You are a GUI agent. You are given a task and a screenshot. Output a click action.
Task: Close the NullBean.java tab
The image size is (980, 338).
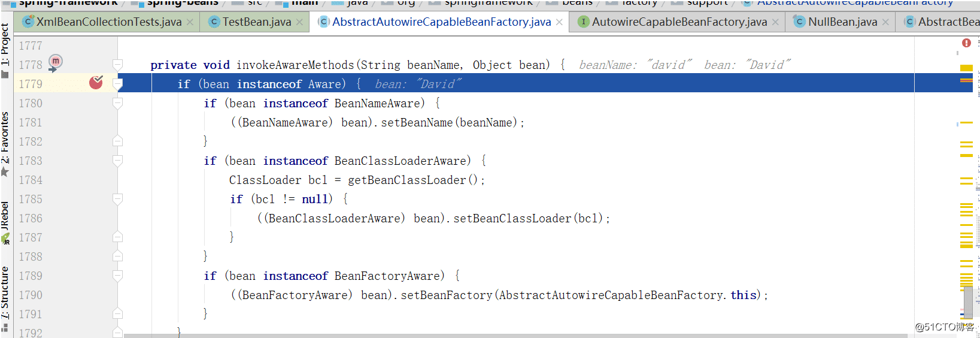click(x=885, y=22)
